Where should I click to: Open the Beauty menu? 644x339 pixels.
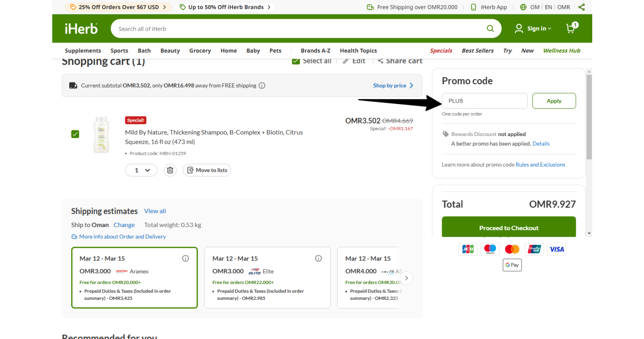tap(170, 51)
